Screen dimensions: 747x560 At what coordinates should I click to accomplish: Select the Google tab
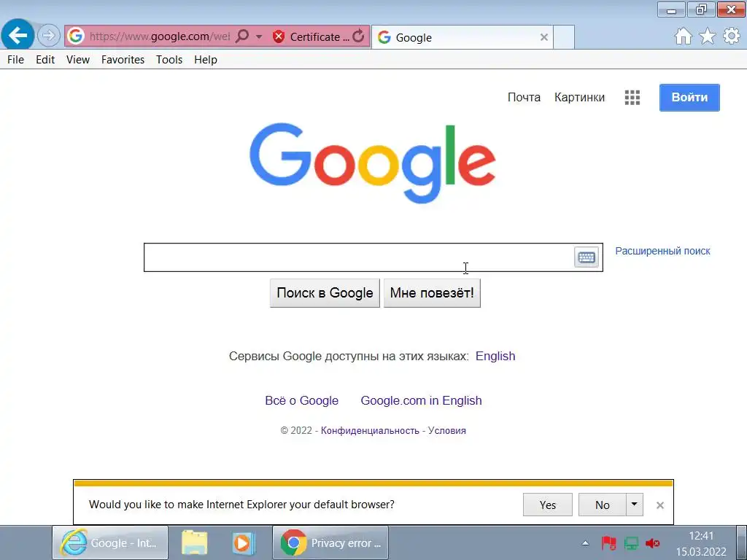[x=462, y=37]
